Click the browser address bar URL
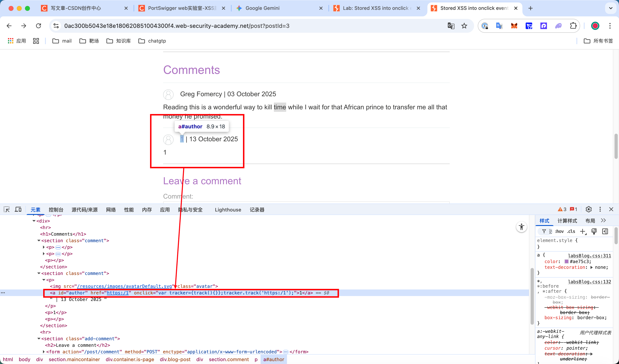 [177, 26]
